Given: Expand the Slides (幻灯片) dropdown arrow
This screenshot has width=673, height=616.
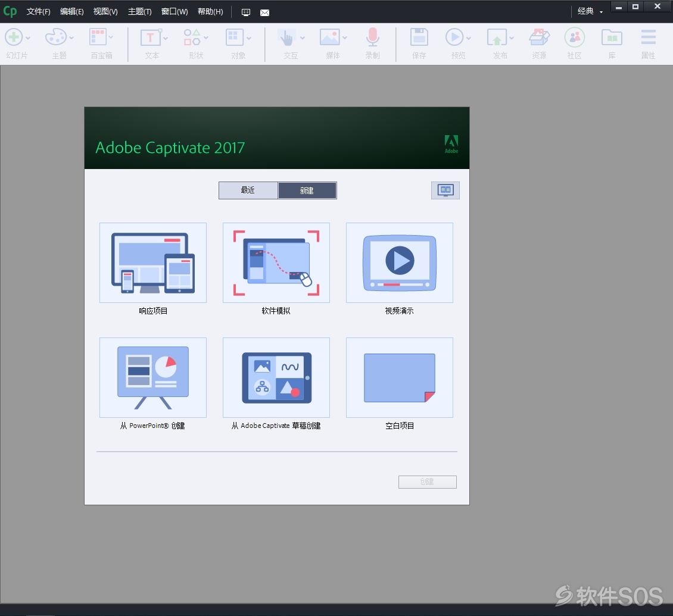Looking at the screenshot, I should [x=29, y=38].
